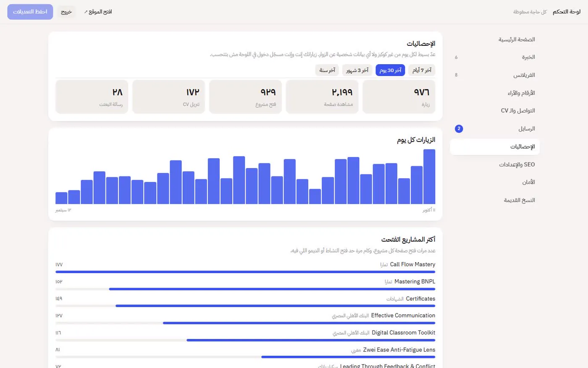Select الأرقام والآراء in the sidebar

click(495, 93)
